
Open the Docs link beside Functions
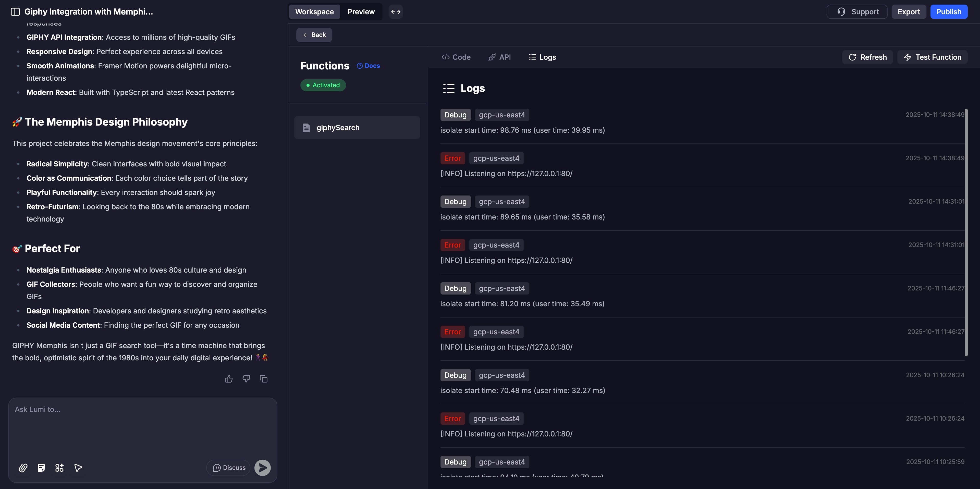[368, 66]
